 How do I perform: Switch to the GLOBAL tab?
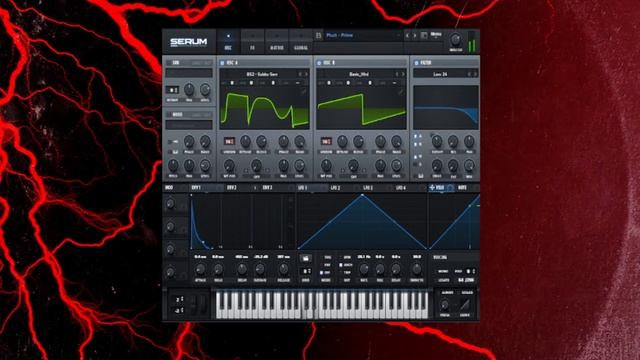pyautogui.click(x=301, y=42)
